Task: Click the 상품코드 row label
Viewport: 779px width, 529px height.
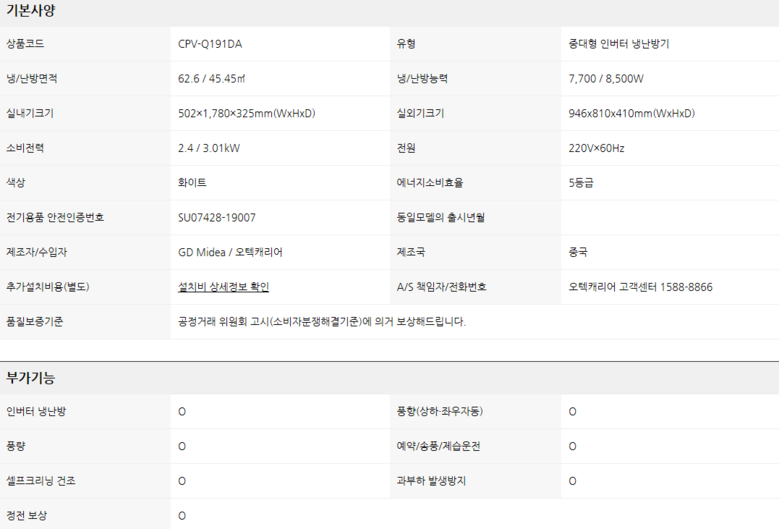Action: (x=25, y=44)
